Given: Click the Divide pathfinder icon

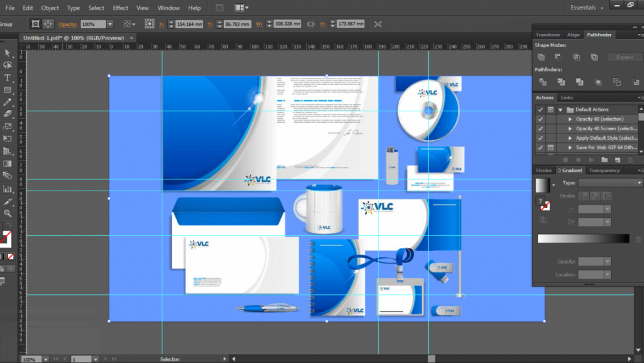Looking at the screenshot, I should 541,82.
